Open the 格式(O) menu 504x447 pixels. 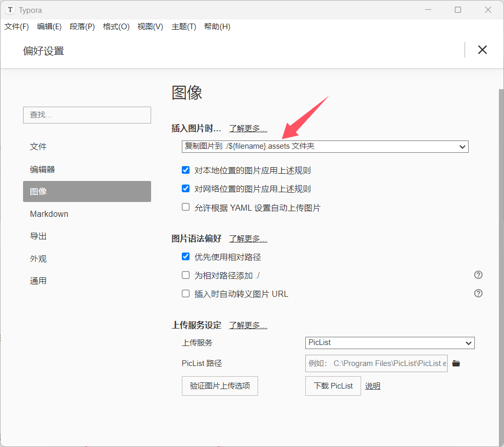116,27
